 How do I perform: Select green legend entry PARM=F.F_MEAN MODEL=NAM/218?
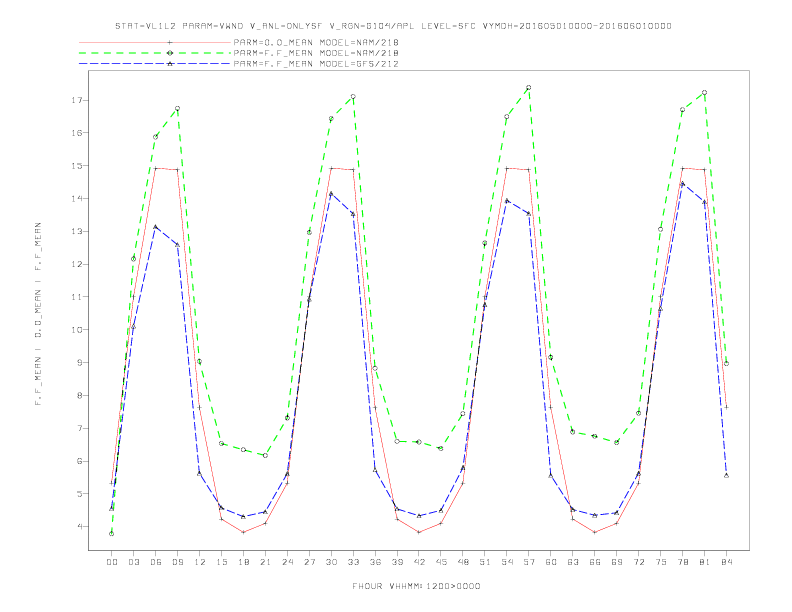tap(316, 53)
